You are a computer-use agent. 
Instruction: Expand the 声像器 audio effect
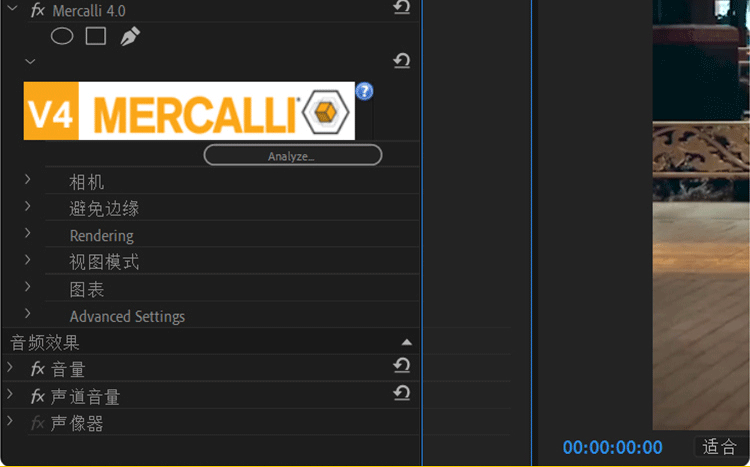(10, 421)
